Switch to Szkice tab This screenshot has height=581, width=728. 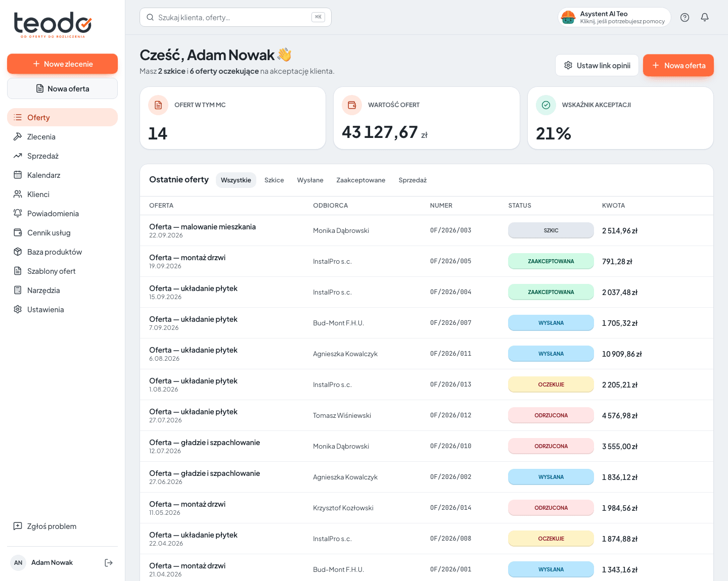274,180
